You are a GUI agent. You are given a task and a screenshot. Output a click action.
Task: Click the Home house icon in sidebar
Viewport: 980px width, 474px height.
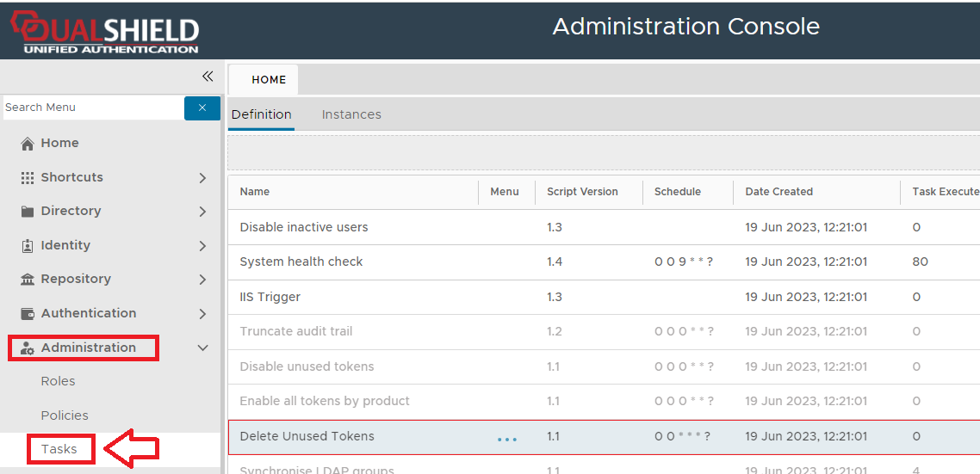[28, 144]
